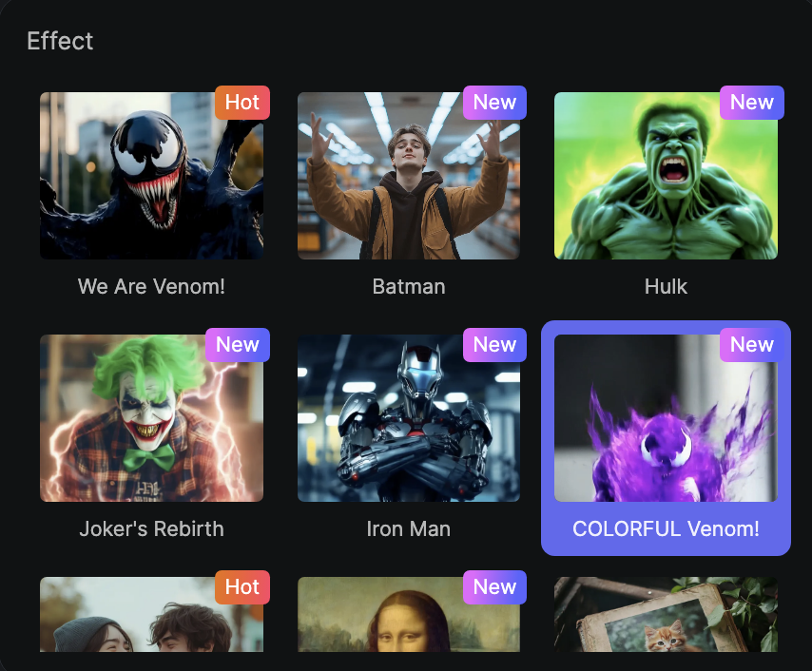This screenshot has width=812, height=671.
Task: Pick the couple in beanie effect thumbnail
Action: (152, 615)
